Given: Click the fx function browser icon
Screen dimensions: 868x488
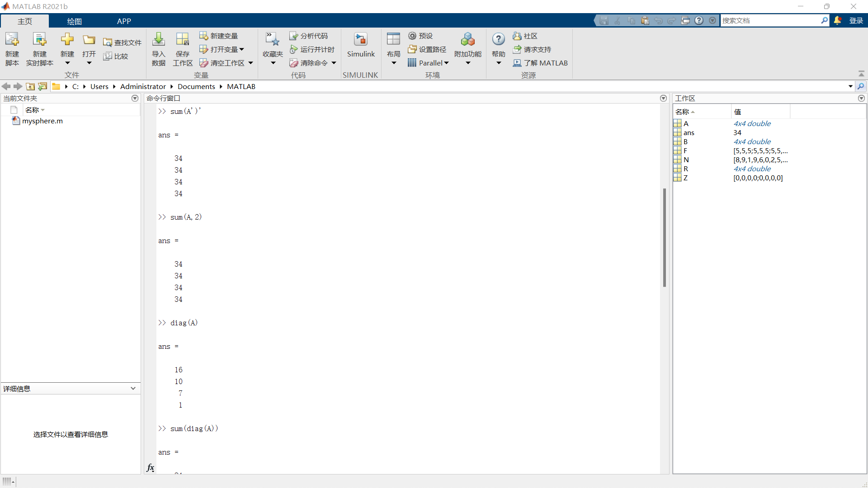Looking at the screenshot, I should point(151,468).
